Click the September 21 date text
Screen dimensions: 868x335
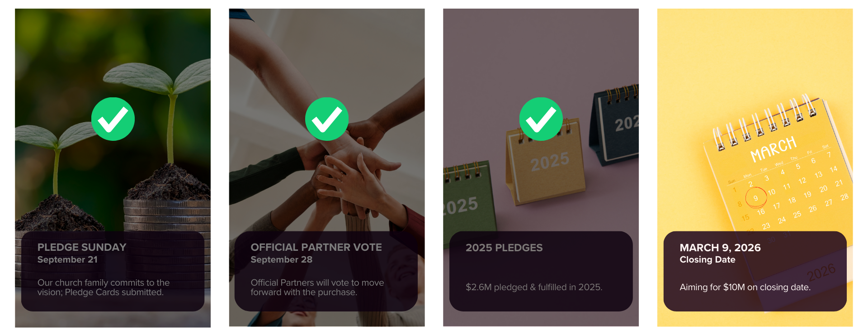pos(67,259)
